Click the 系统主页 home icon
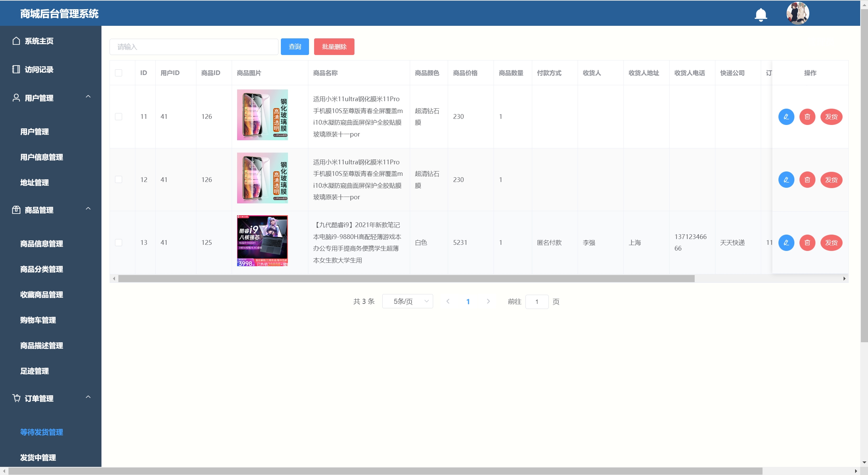868x475 pixels. tap(16, 41)
